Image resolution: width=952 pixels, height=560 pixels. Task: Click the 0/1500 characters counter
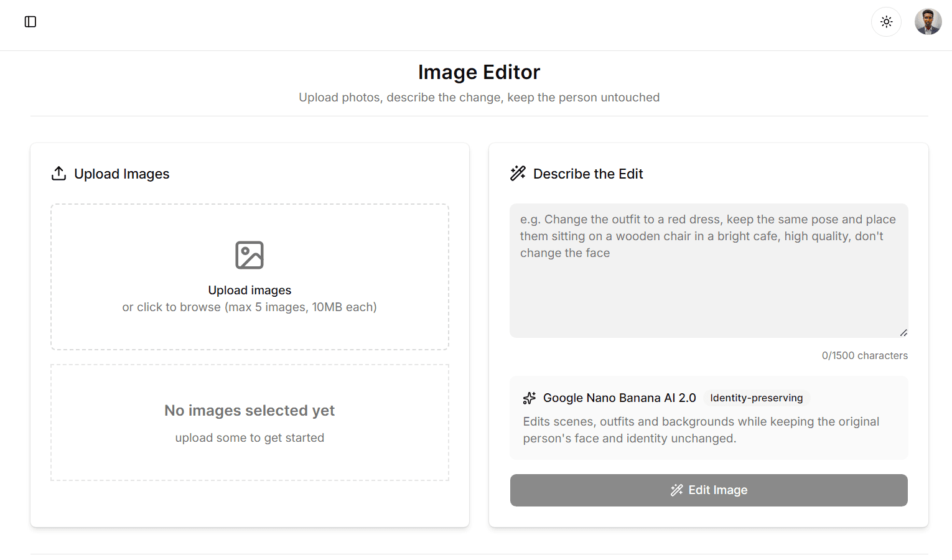point(865,355)
